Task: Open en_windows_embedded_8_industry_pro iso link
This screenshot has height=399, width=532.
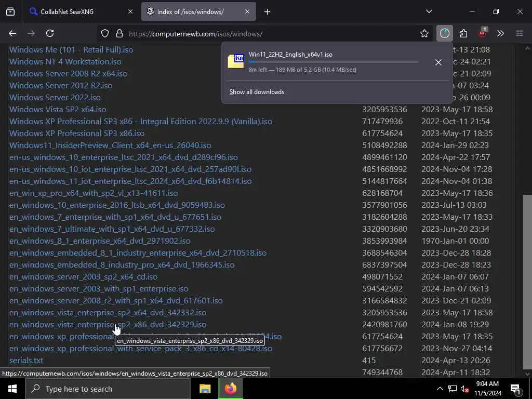Action: (122, 265)
